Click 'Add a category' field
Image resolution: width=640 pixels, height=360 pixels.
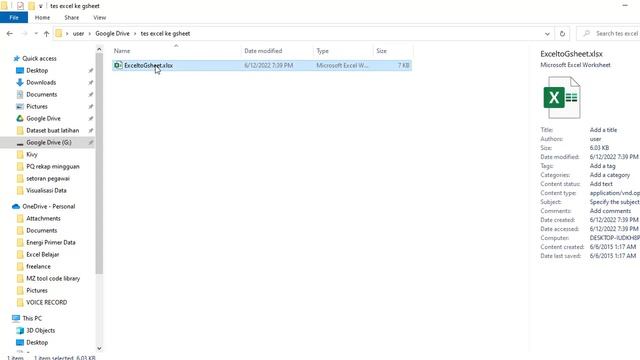(x=610, y=175)
